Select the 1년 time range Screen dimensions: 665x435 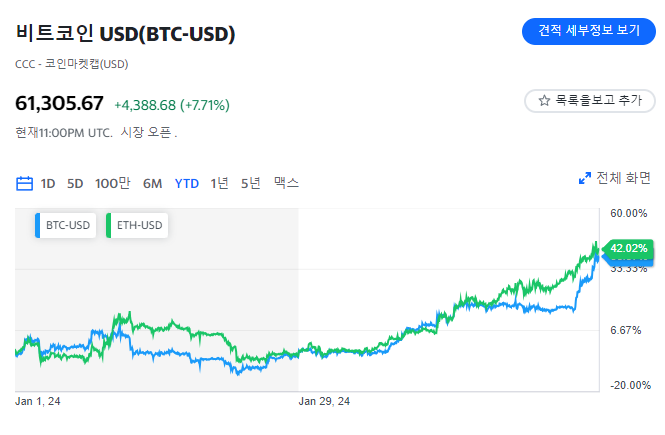[x=219, y=183]
